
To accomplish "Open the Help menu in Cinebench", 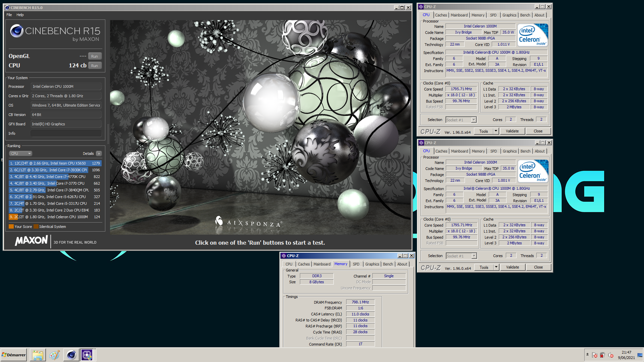I will (20, 15).
